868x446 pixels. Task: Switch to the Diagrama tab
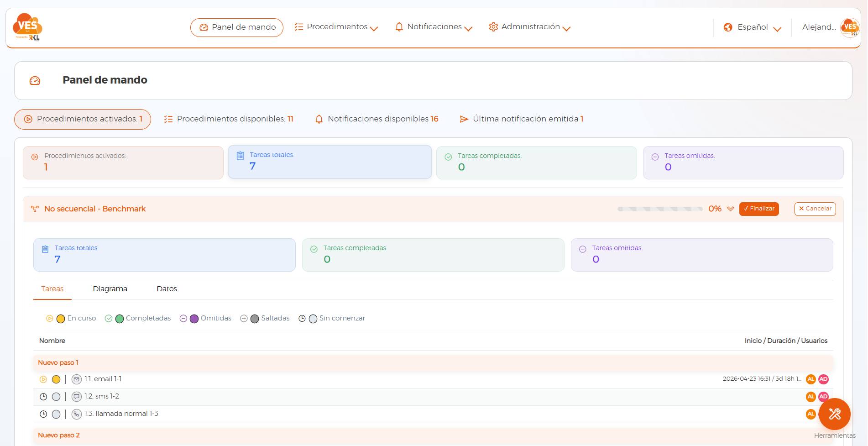click(110, 289)
